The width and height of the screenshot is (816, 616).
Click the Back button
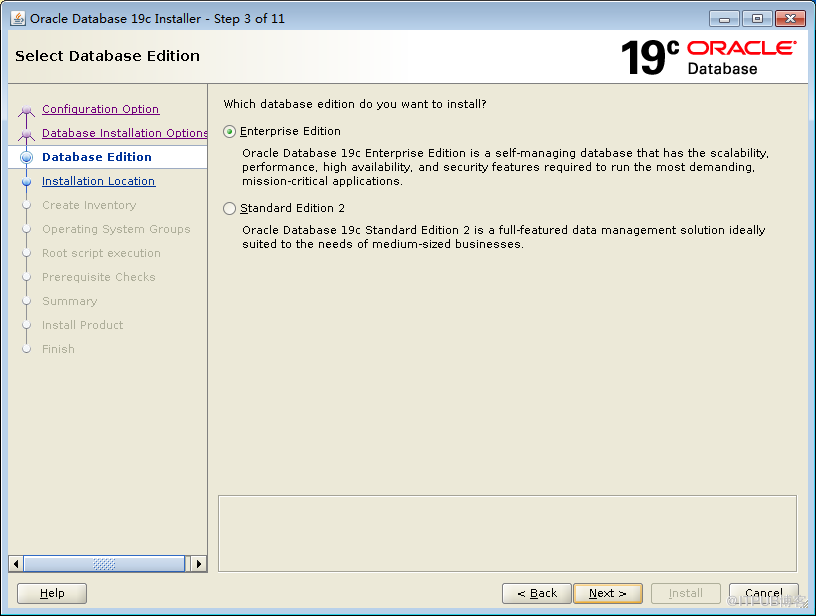pyautogui.click(x=537, y=593)
